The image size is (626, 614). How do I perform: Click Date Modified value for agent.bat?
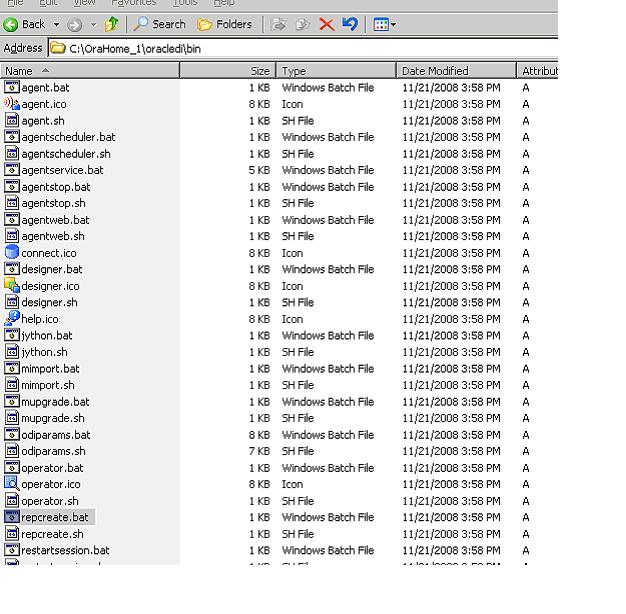451,88
